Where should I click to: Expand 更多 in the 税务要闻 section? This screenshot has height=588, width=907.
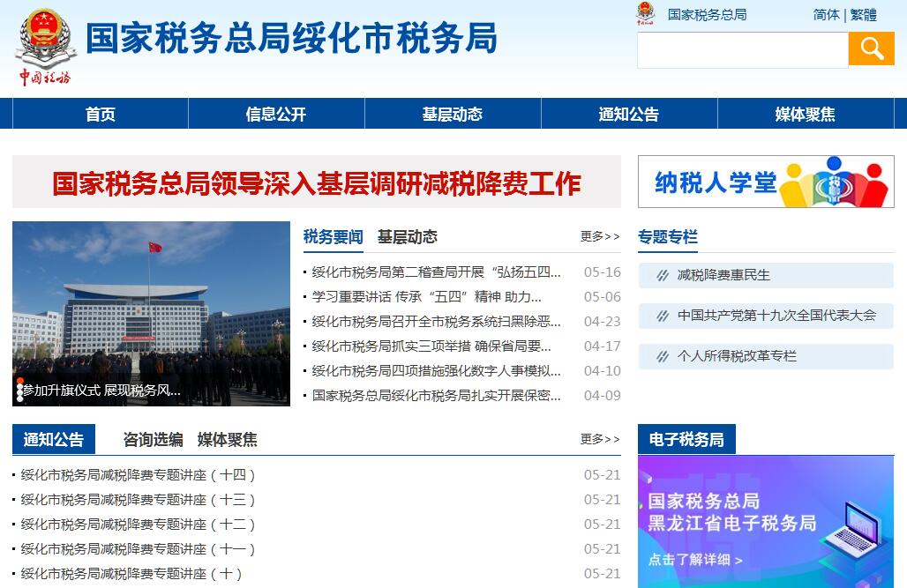pyautogui.click(x=600, y=236)
